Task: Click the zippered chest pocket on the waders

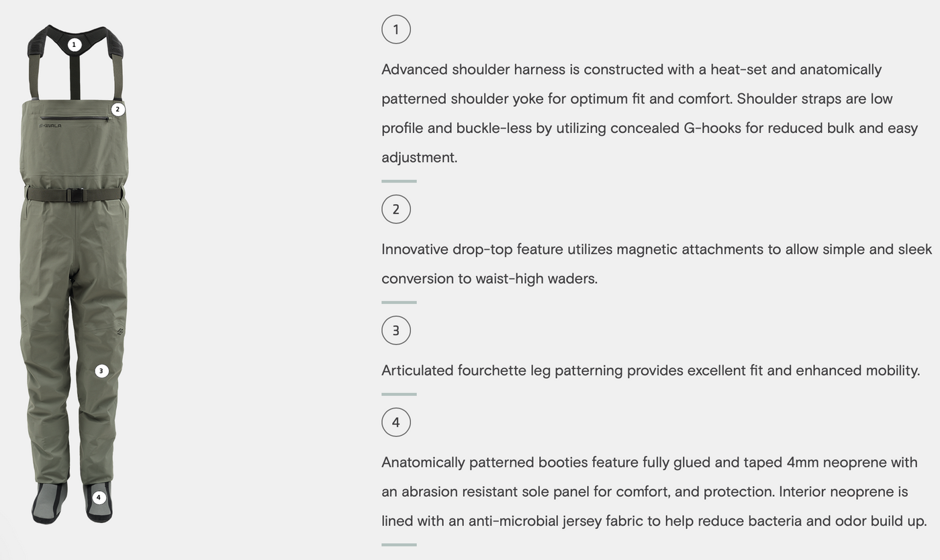Action: (74, 119)
